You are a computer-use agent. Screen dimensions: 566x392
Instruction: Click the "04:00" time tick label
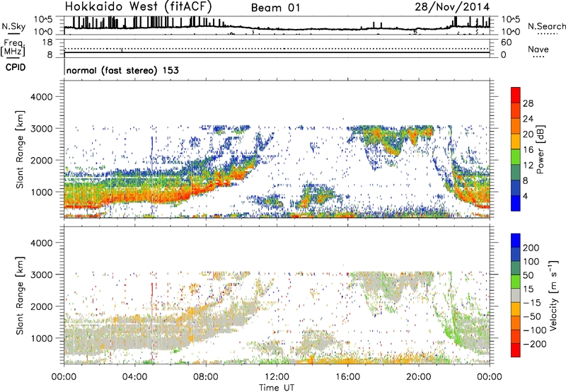(134, 377)
